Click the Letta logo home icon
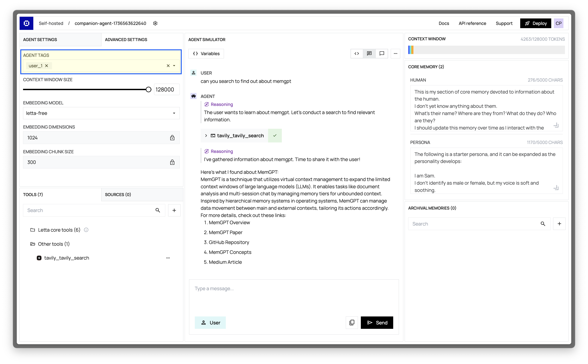 coord(26,23)
